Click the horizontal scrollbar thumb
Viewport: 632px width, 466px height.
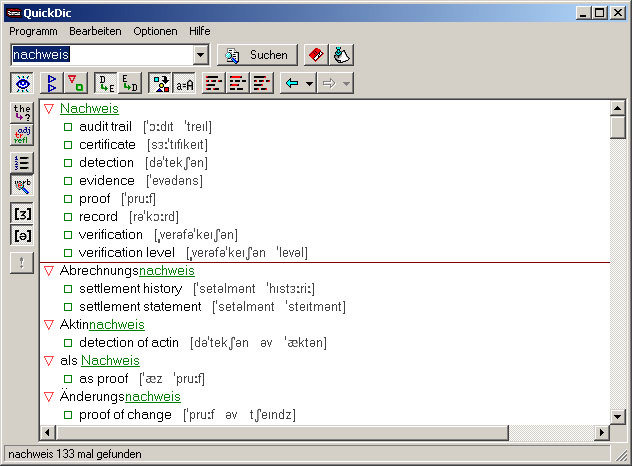coord(281,433)
